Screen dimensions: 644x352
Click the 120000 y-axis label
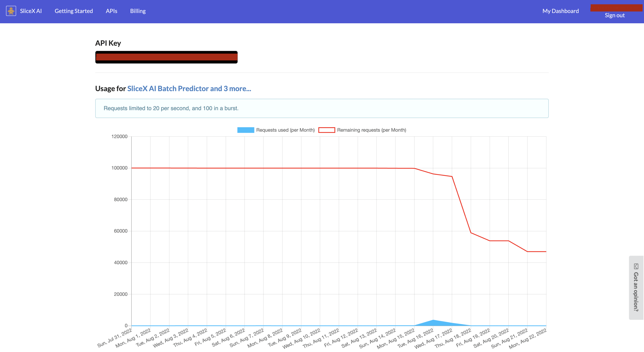(119, 136)
